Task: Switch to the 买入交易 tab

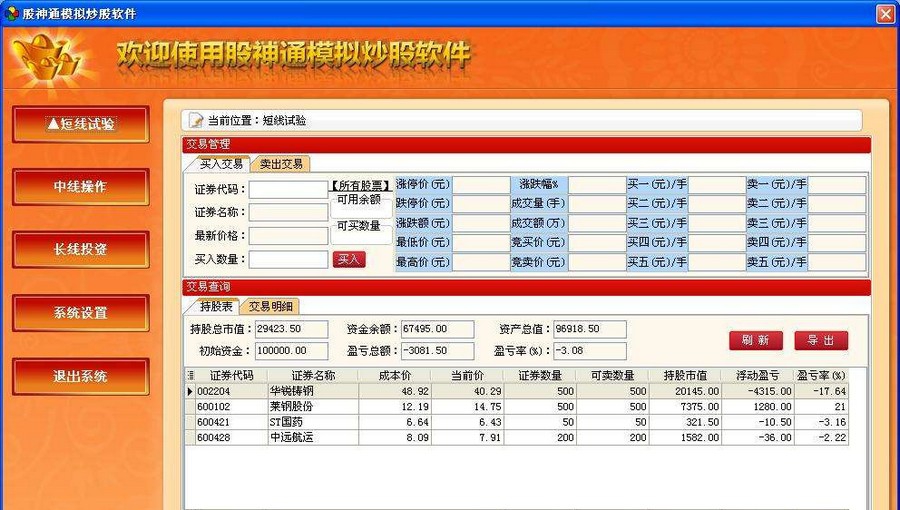Action: pos(220,163)
